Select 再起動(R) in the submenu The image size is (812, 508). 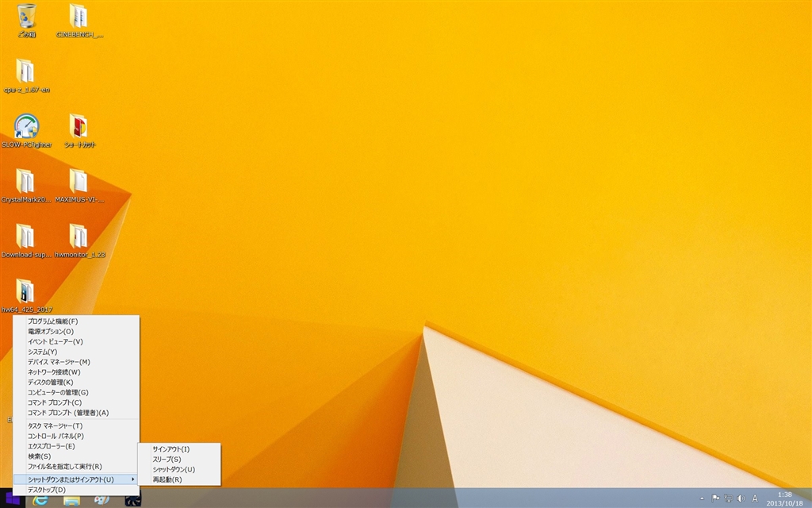[x=179, y=480]
